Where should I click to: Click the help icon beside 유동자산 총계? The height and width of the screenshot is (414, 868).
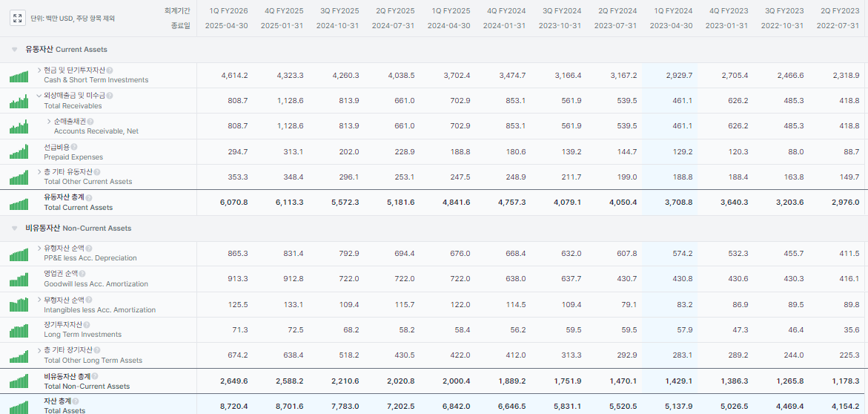click(90, 197)
